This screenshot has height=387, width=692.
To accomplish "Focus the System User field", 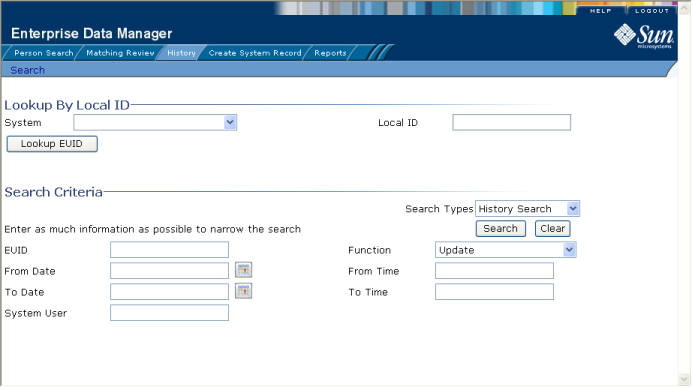I will (x=169, y=312).
